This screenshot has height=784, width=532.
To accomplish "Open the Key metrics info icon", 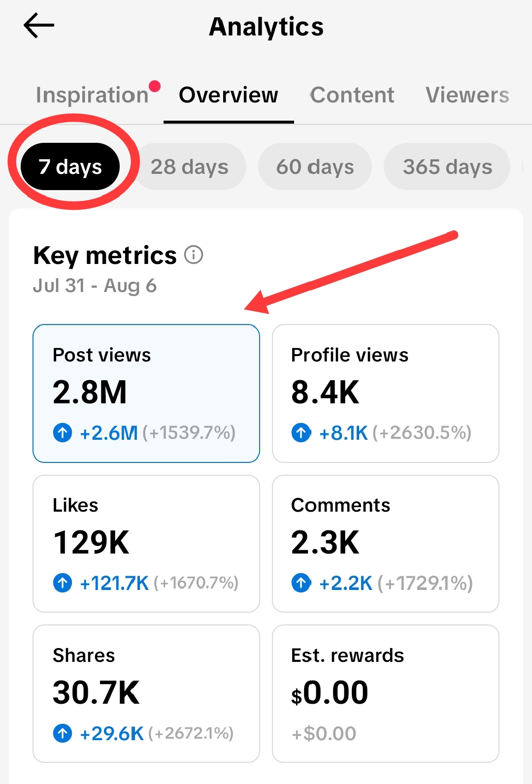I will 194,255.
